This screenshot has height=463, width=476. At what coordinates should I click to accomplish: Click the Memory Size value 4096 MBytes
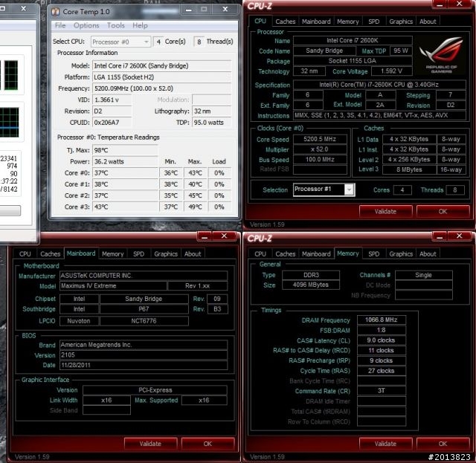point(311,285)
